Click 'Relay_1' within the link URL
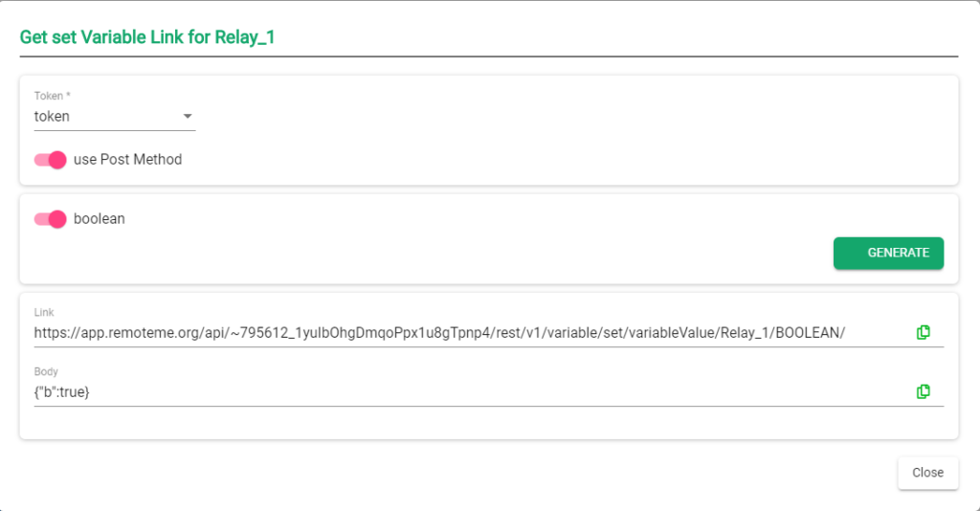The width and height of the screenshot is (980, 511). [741, 333]
